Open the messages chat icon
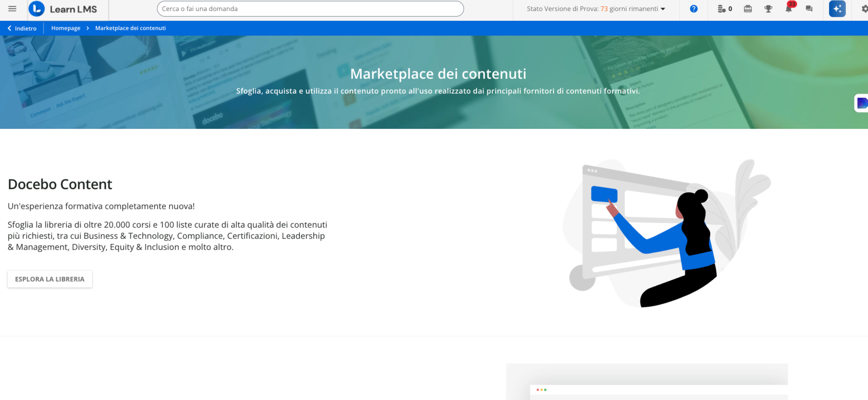The height and width of the screenshot is (400, 868). click(x=809, y=9)
